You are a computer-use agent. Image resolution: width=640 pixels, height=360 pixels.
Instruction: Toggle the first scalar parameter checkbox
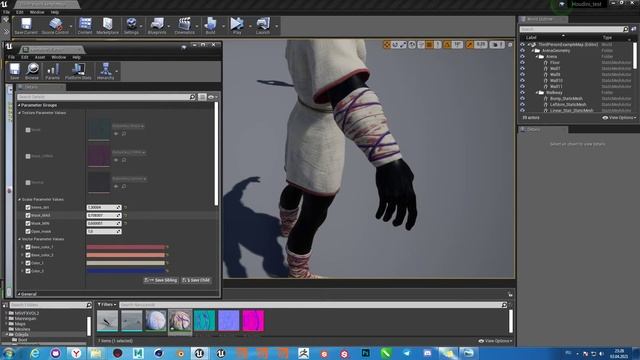(28, 207)
